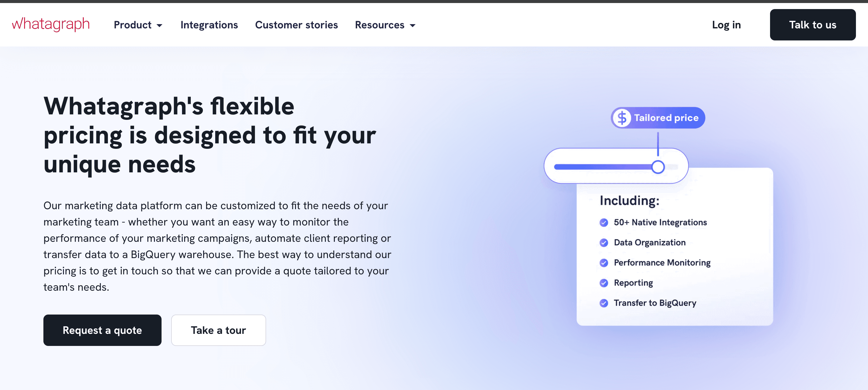Click the Log in link

(726, 25)
